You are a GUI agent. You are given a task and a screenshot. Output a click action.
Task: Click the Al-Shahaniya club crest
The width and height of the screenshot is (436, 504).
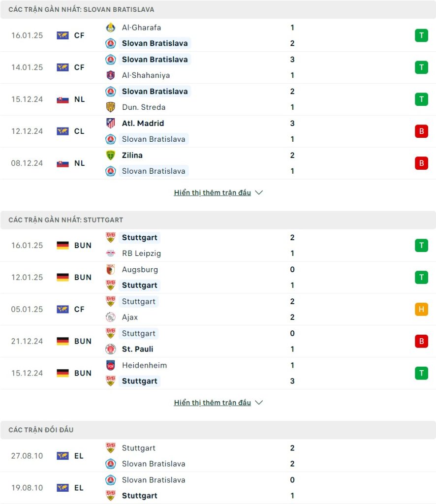pyautogui.click(x=111, y=75)
